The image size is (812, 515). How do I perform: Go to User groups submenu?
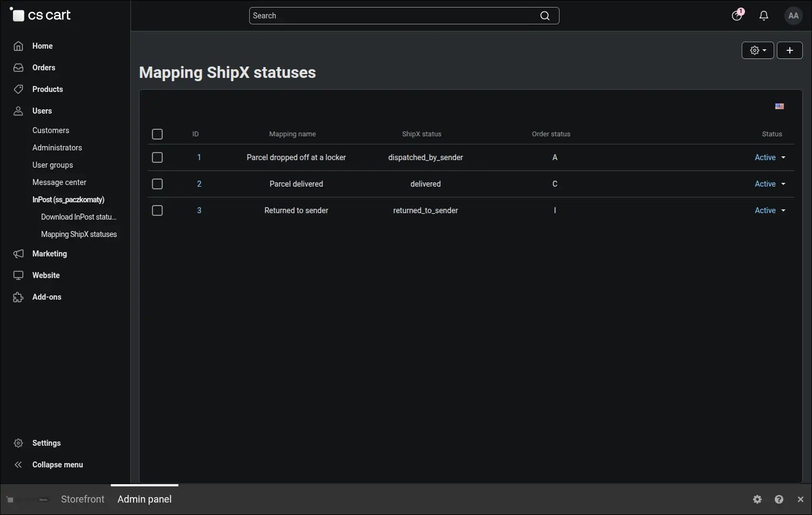click(52, 165)
